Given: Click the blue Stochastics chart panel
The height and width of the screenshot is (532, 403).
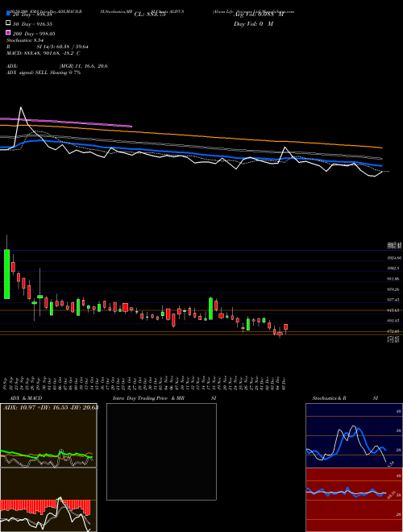Looking at the screenshot, I should coord(354,435).
